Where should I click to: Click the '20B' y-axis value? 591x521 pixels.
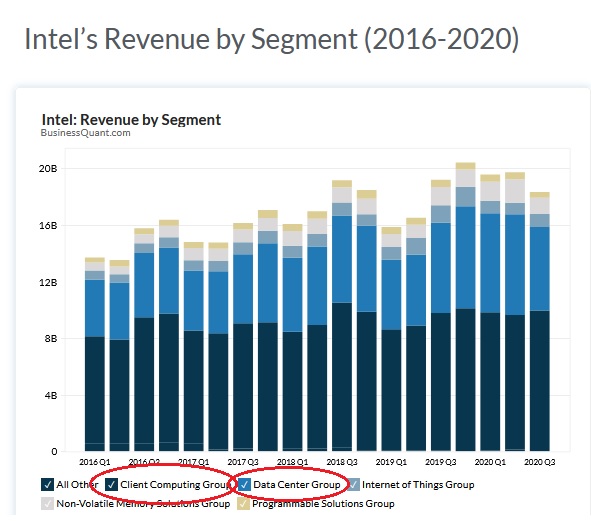tap(48, 169)
